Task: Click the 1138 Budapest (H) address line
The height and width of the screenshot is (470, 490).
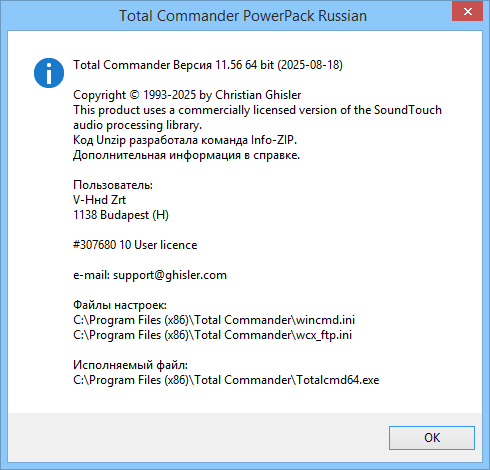Action: tap(121, 215)
